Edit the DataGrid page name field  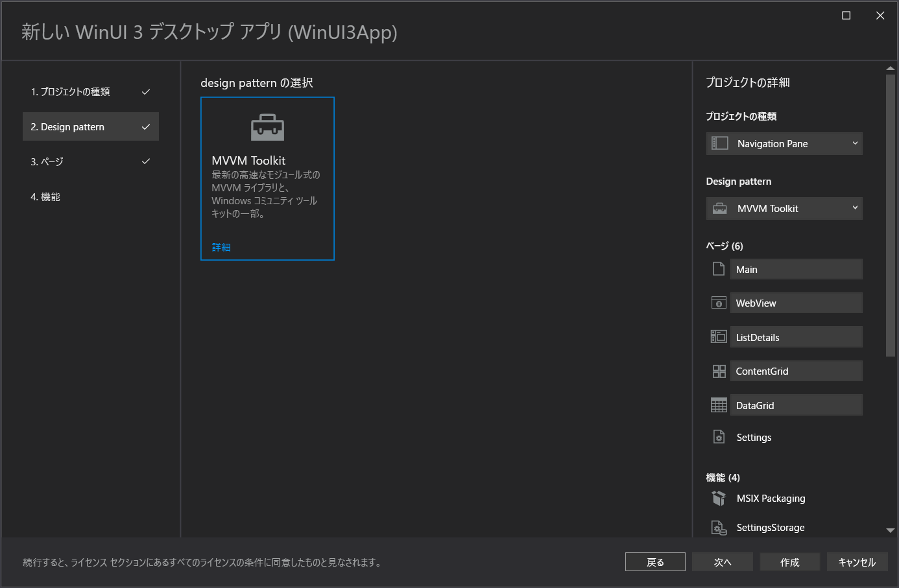[797, 405]
